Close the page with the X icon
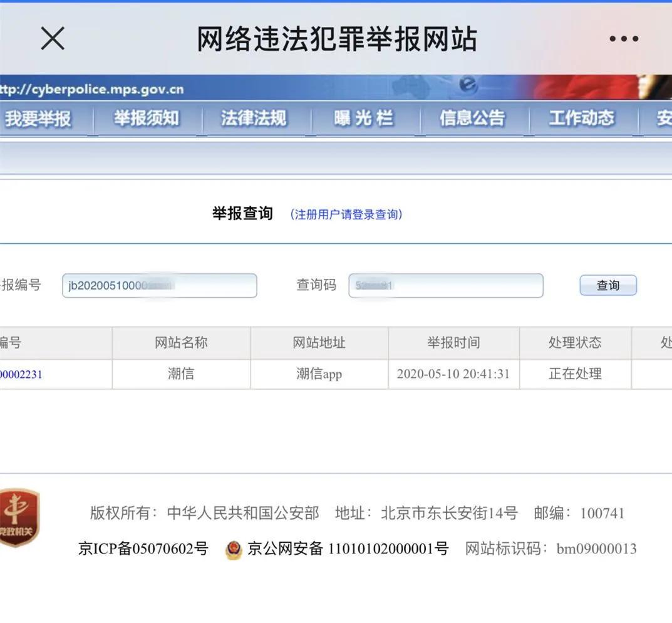 [53, 39]
